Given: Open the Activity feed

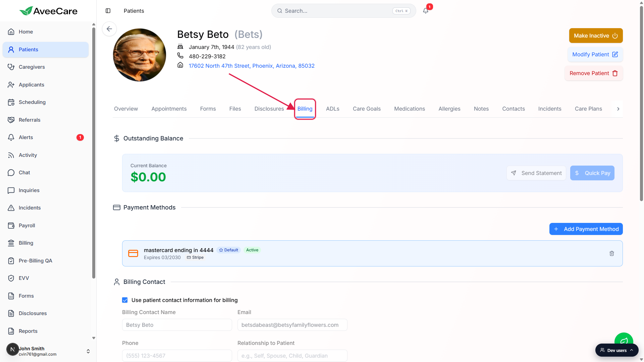Looking at the screenshot, I should pyautogui.click(x=45, y=155).
